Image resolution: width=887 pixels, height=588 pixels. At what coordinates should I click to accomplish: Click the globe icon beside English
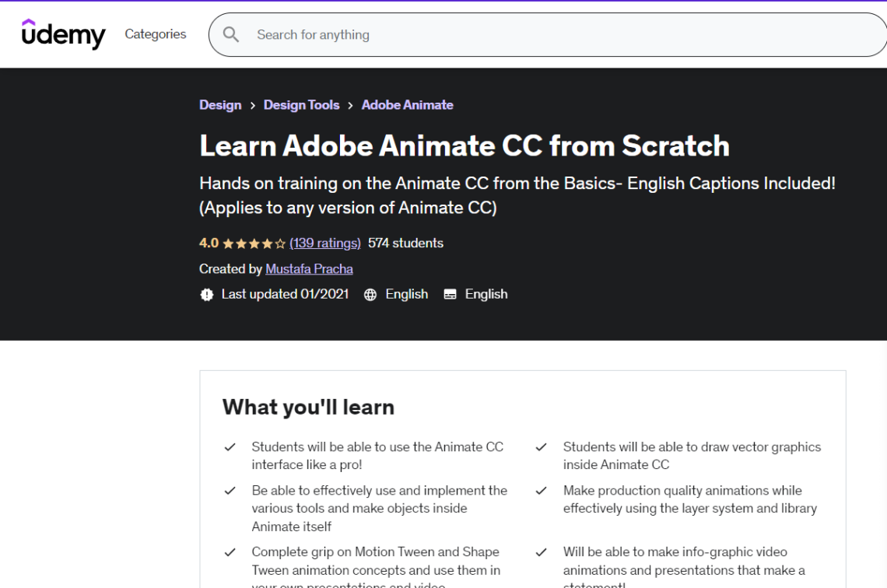click(369, 294)
